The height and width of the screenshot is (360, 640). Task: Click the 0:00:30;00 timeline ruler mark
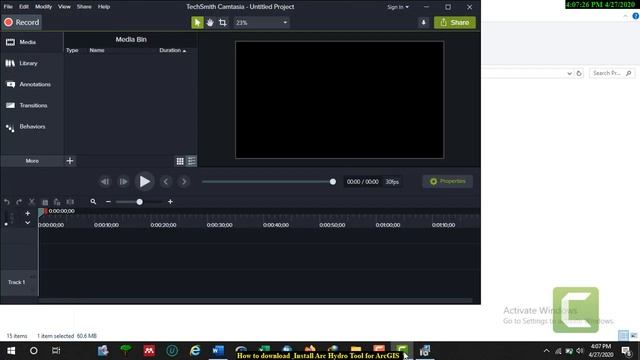(220, 225)
